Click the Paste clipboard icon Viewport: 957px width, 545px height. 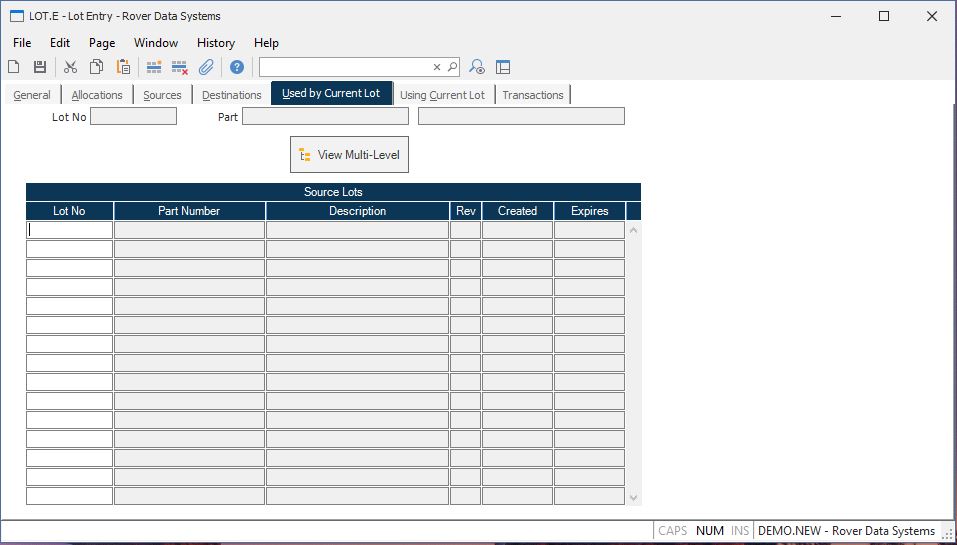pyautogui.click(x=123, y=67)
